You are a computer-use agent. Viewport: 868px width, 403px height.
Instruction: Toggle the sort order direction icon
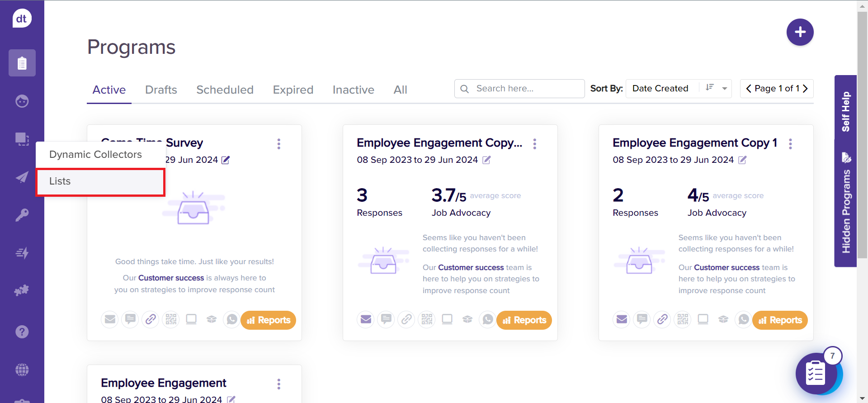(x=710, y=88)
